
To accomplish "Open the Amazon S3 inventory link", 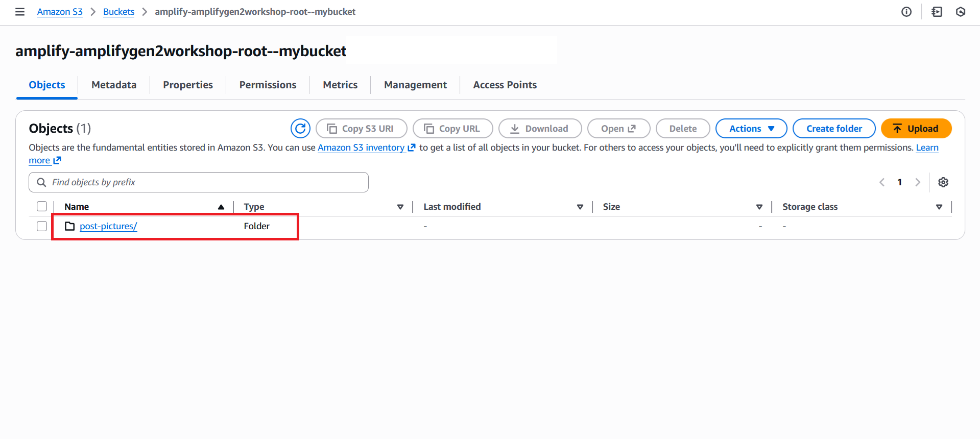I will coord(361,148).
